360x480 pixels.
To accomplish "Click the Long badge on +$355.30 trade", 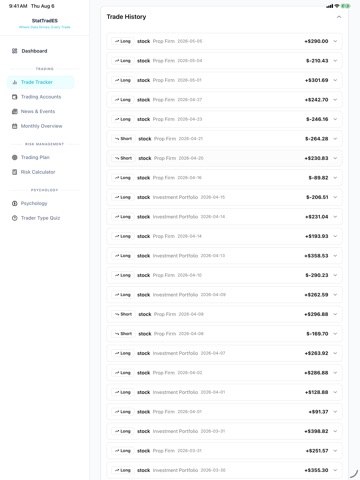I will tap(123, 470).
